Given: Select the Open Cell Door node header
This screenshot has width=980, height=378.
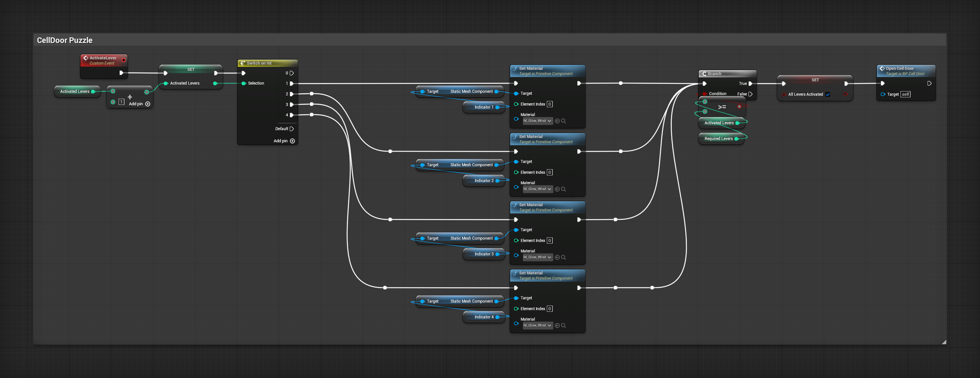Looking at the screenshot, I should [906, 71].
